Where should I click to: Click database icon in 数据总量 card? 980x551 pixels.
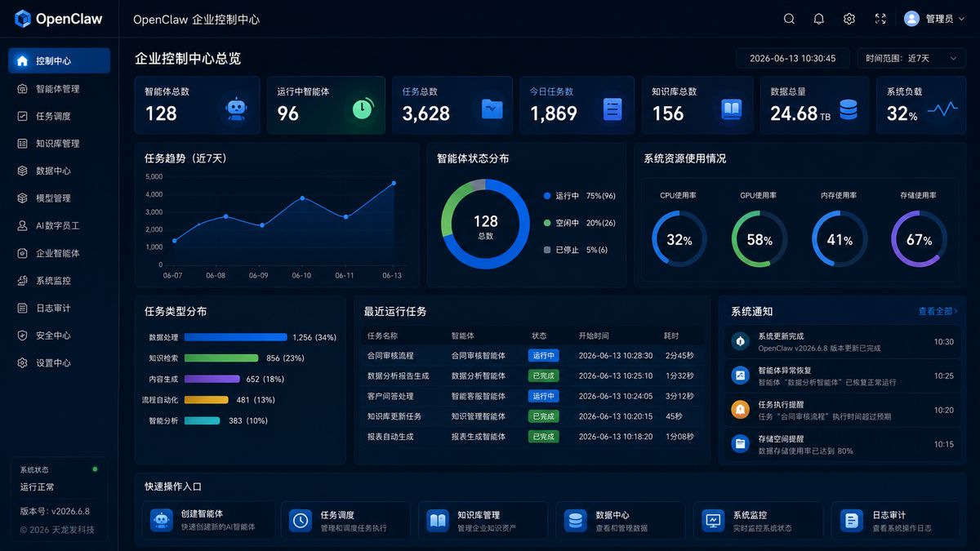tap(849, 109)
